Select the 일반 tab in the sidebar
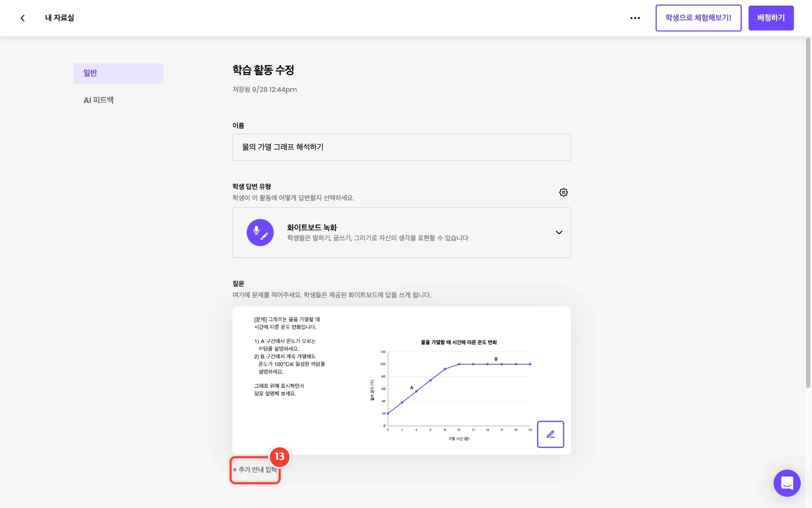This screenshot has width=812, height=508. [x=118, y=73]
